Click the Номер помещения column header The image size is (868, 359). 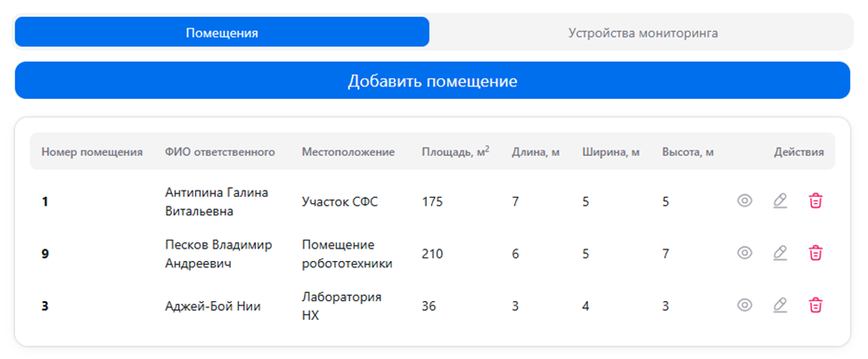tap(92, 152)
